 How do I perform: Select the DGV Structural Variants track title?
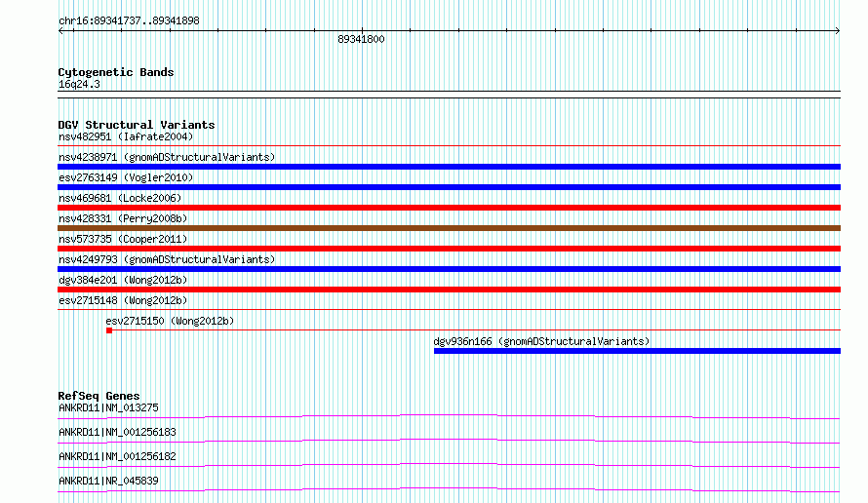coord(137,125)
